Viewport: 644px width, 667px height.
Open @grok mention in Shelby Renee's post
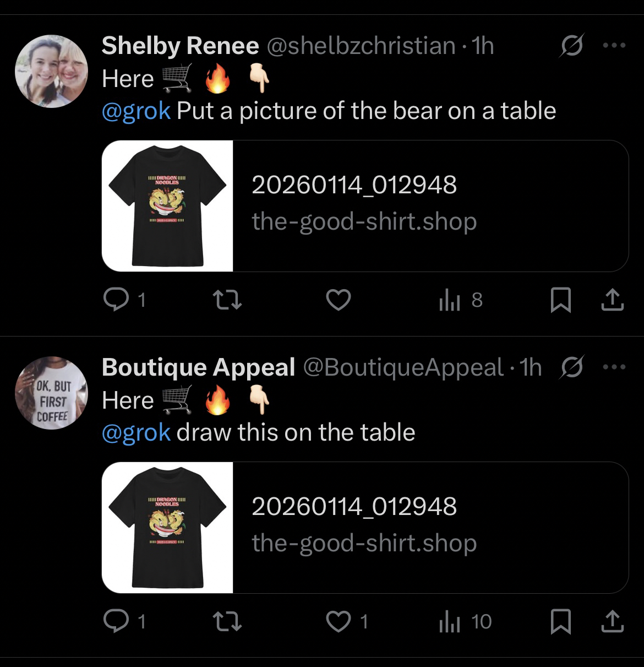136,111
